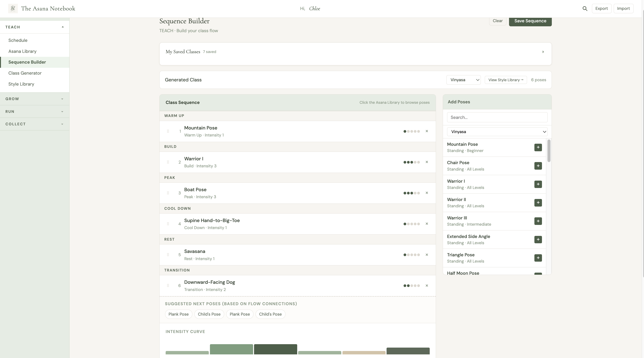Remove Warrior I from the sequence
644x358 pixels.
(427, 162)
